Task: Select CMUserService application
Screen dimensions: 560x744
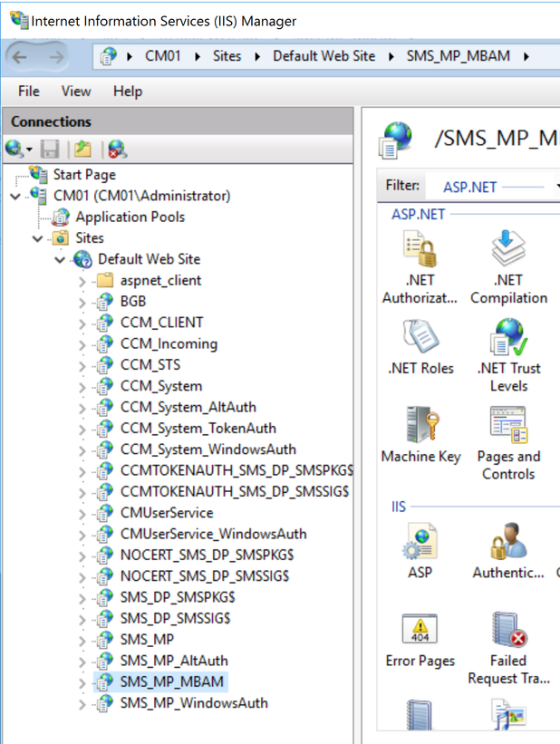Action: pyautogui.click(x=167, y=513)
